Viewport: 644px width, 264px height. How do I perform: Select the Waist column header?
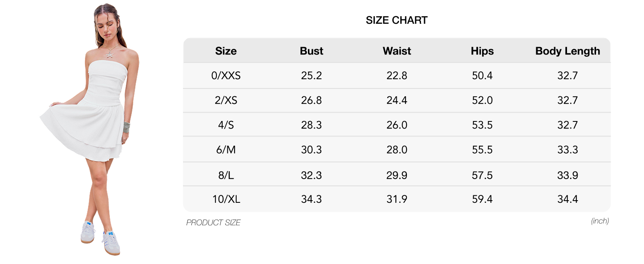397,51
